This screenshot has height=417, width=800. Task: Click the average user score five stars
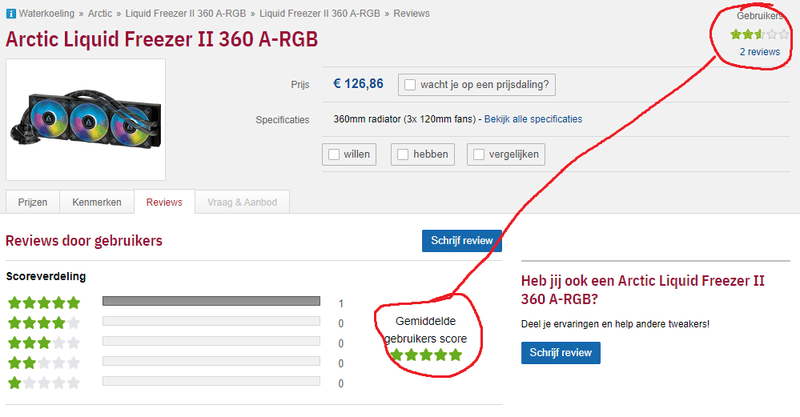click(426, 355)
